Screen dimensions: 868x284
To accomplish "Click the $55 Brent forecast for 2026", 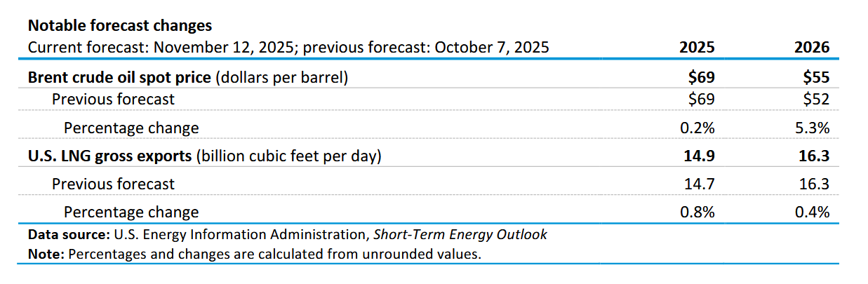I will coord(815,77).
